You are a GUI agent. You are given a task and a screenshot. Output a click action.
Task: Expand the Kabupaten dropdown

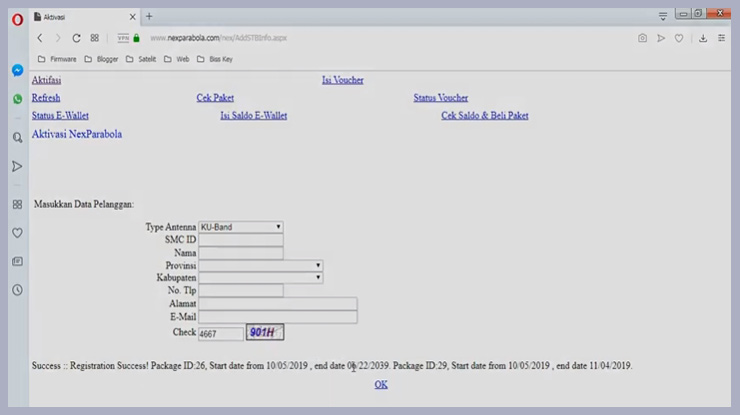261,277
